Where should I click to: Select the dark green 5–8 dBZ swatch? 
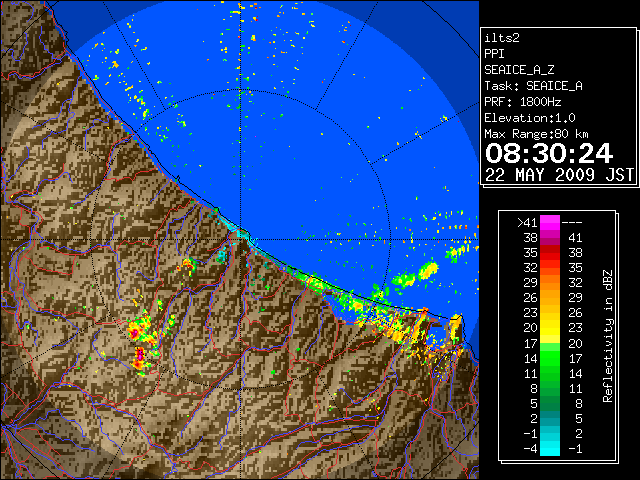(550, 403)
